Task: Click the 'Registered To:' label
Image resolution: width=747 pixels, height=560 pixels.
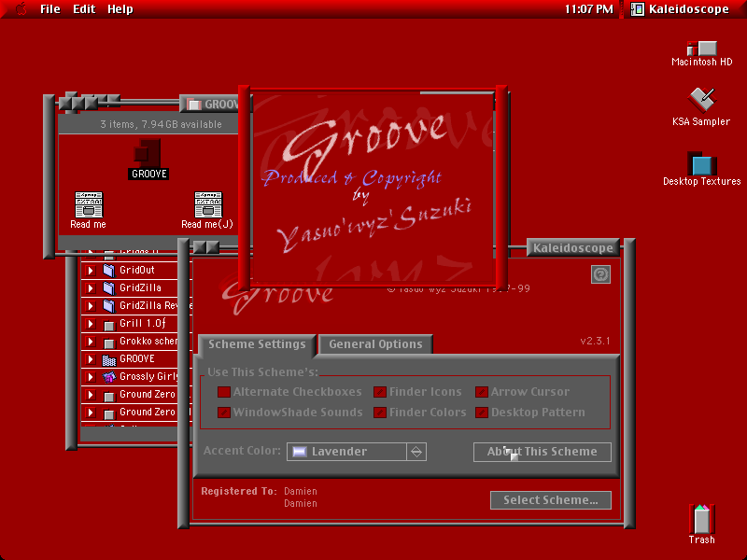Action: click(239, 492)
